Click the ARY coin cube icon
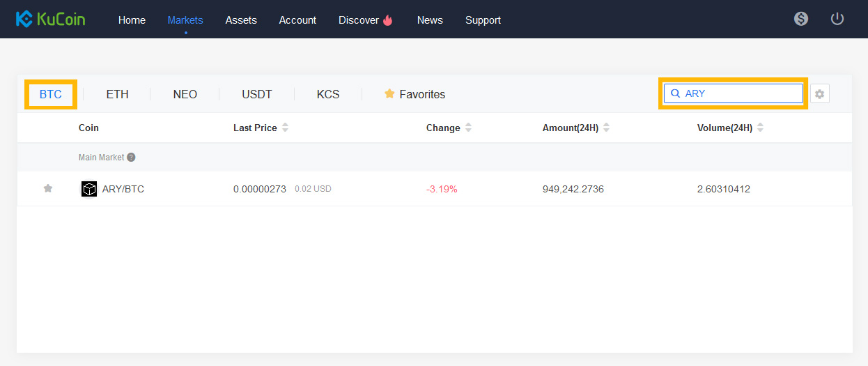 [89, 189]
